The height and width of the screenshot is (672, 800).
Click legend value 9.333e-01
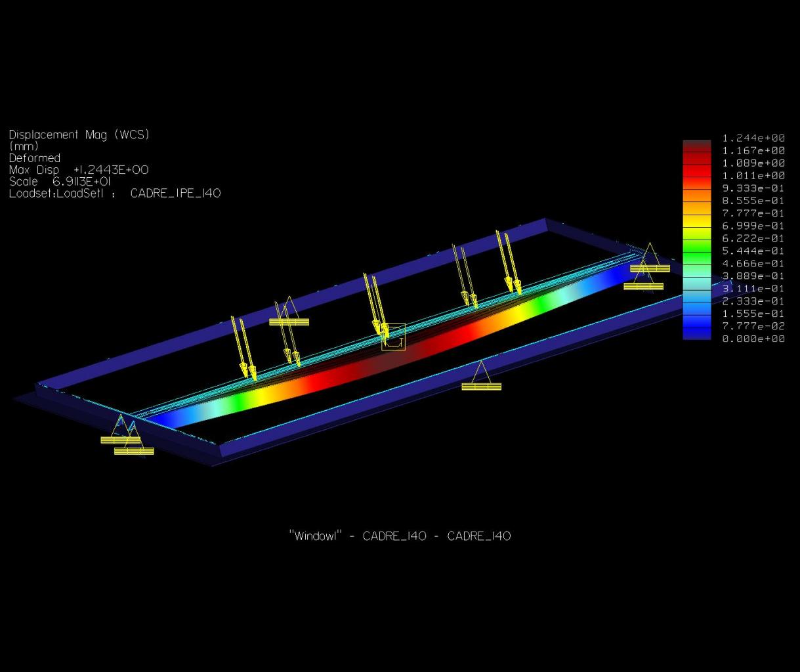[x=753, y=188]
